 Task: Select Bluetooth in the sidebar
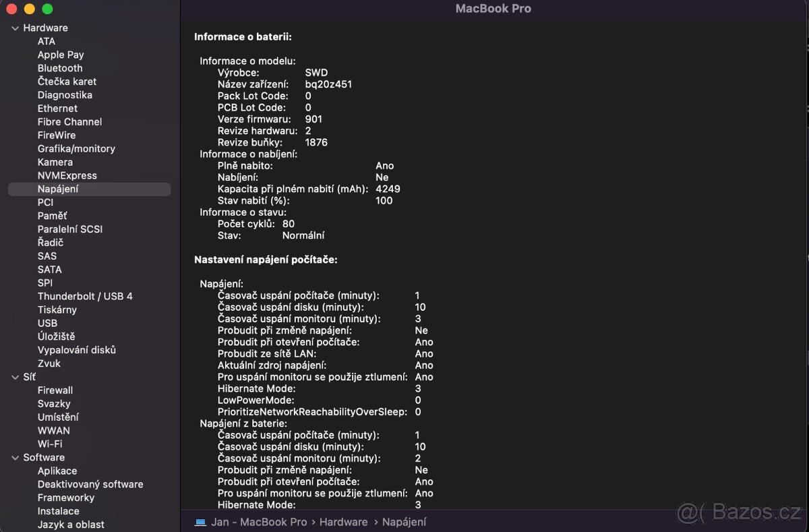60,68
